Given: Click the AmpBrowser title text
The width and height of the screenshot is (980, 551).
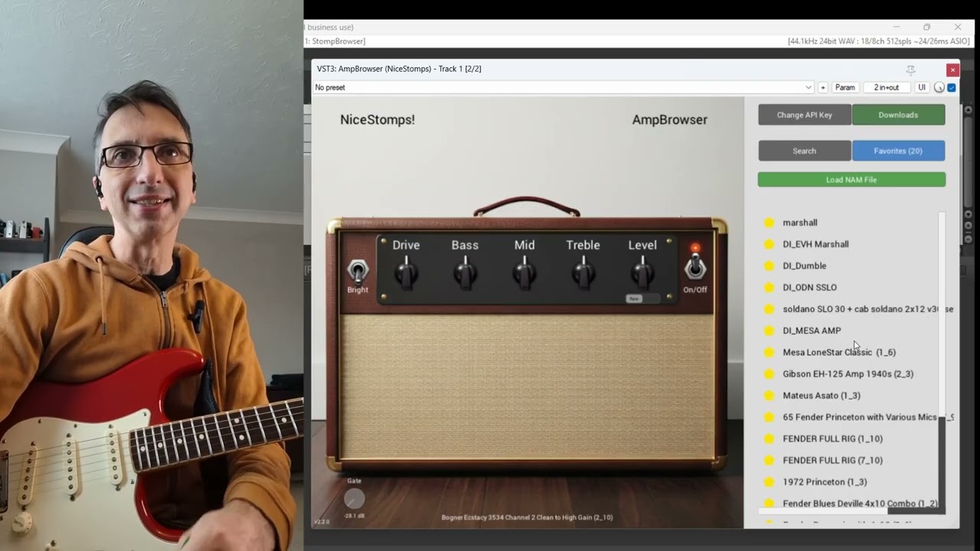Looking at the screenshot, I should pos(670,119).
